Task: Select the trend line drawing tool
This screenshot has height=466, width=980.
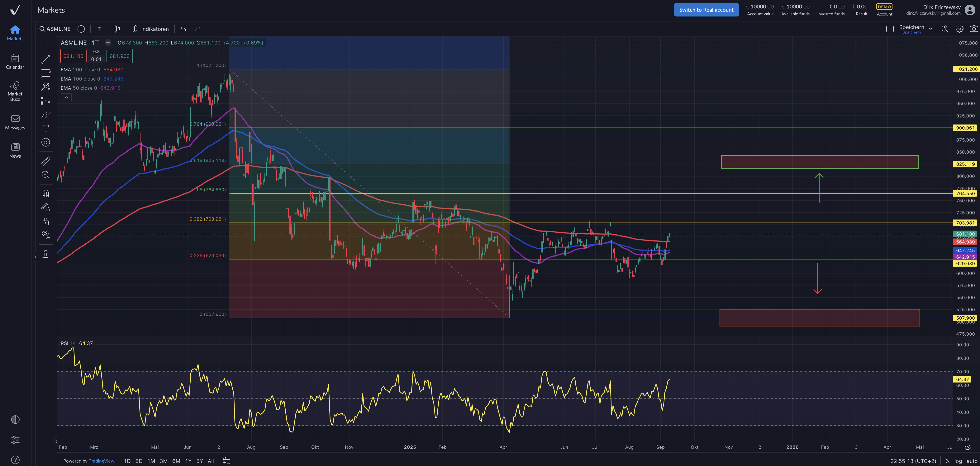Action: 46,59
